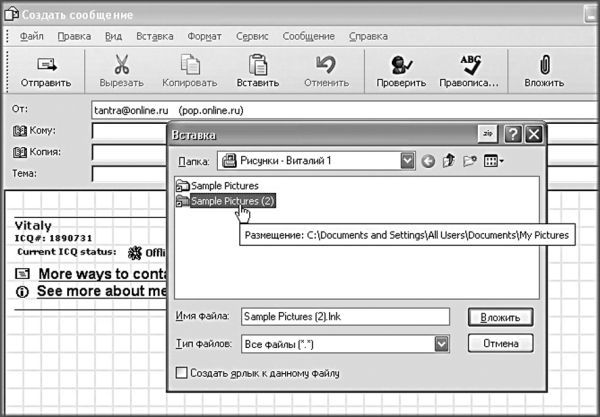
Task: Create a new folder in the dialog
Action: pos(469,161)
